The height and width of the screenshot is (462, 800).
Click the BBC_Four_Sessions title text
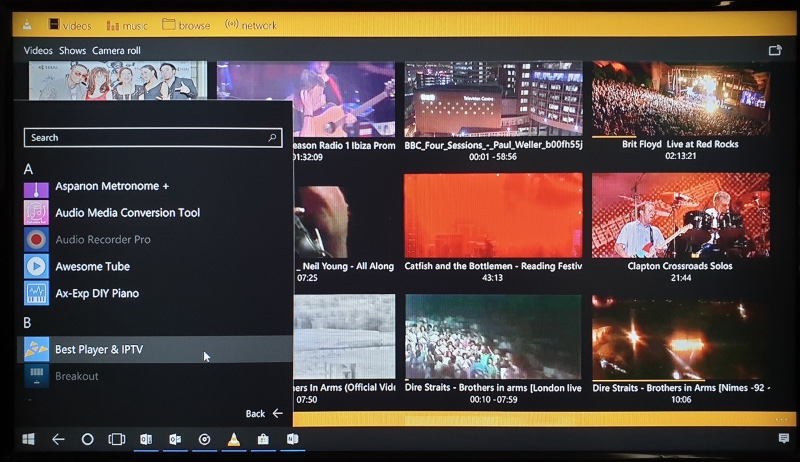coord(493,145)
